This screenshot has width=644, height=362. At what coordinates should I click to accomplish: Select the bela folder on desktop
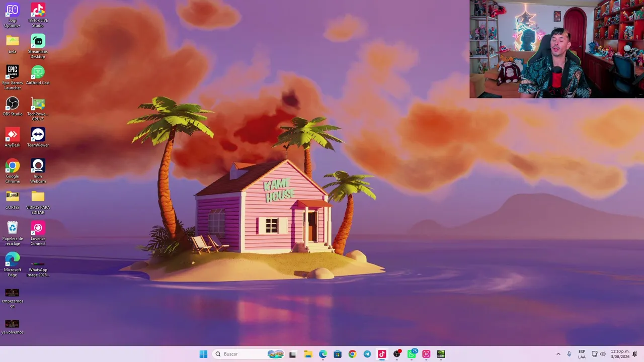[12, 44]
